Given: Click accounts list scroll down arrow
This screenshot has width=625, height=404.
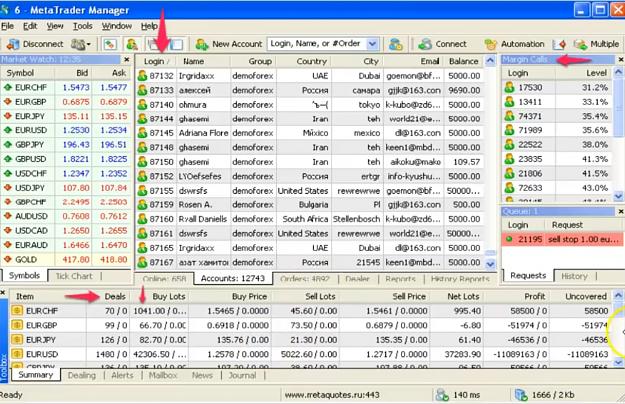Looking at the screenshot, I should (x=490, y=263).
